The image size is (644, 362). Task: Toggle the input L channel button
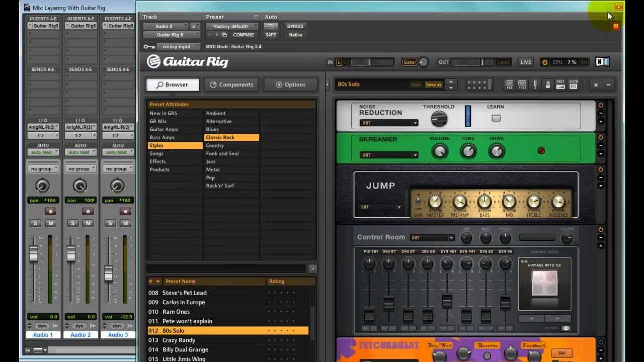tap(339, 62)
